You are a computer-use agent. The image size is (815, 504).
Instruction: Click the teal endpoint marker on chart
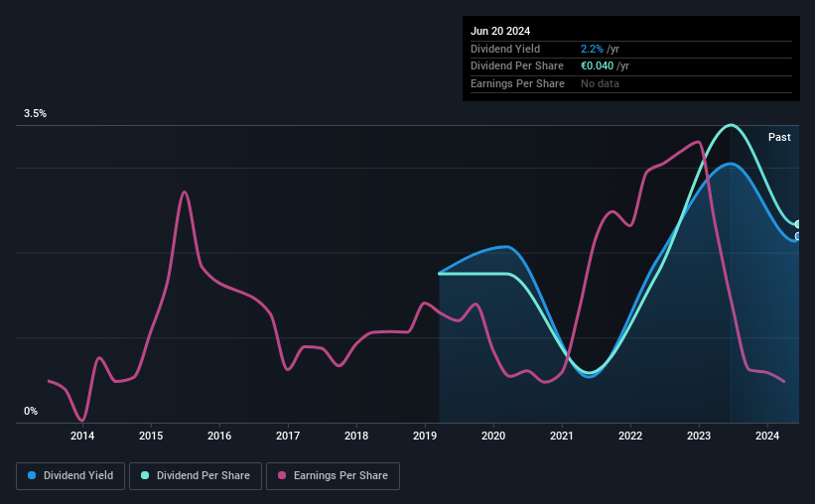click(x=797, y=224)
